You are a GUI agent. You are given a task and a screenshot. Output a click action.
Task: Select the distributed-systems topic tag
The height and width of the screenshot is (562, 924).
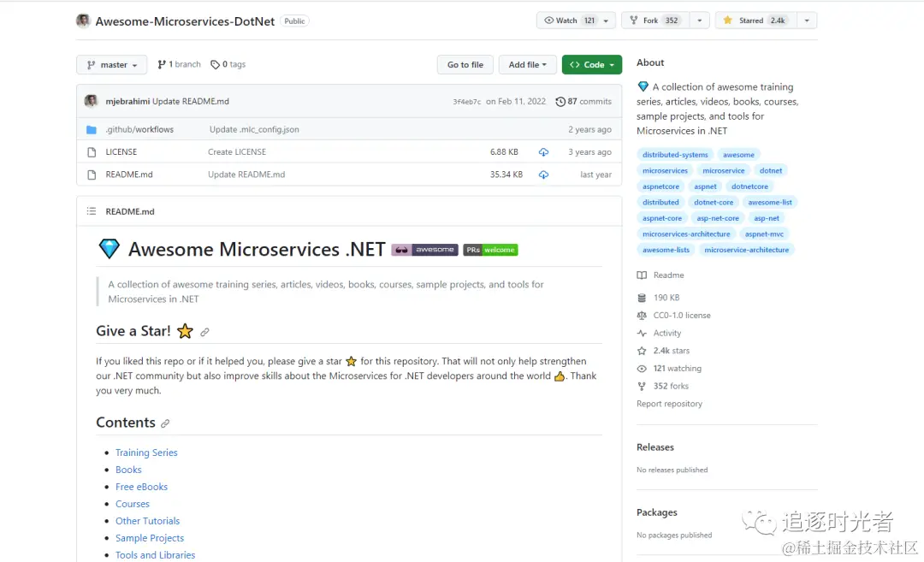point(675,154)
